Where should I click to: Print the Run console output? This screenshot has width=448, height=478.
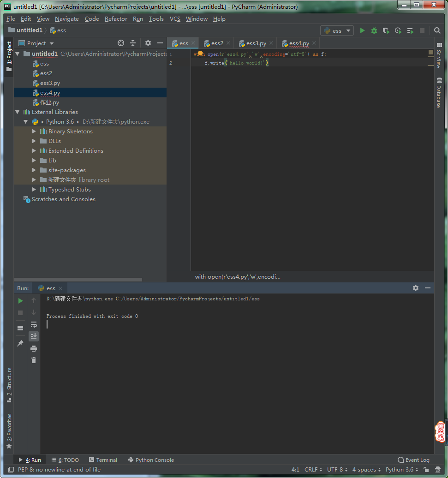34,348
